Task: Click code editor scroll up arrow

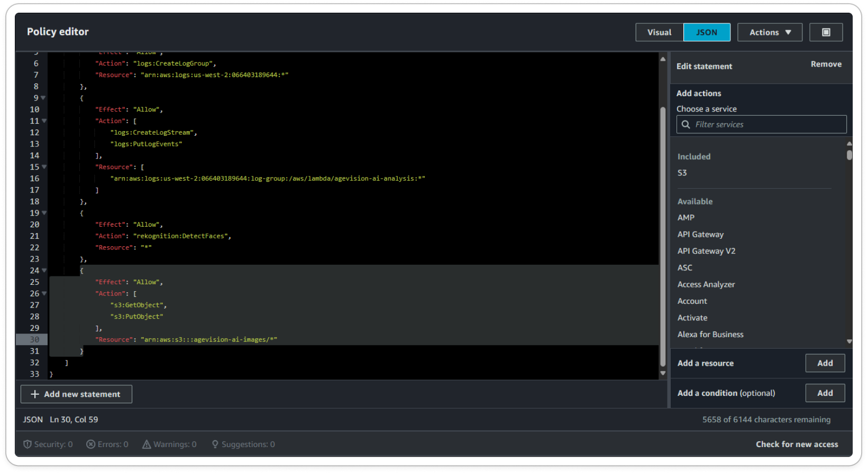Action: tap(663, 59)
